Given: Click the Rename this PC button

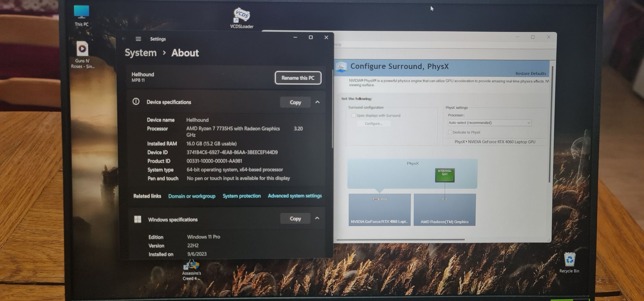Looking at the screenshot, I should coord(298,78).
